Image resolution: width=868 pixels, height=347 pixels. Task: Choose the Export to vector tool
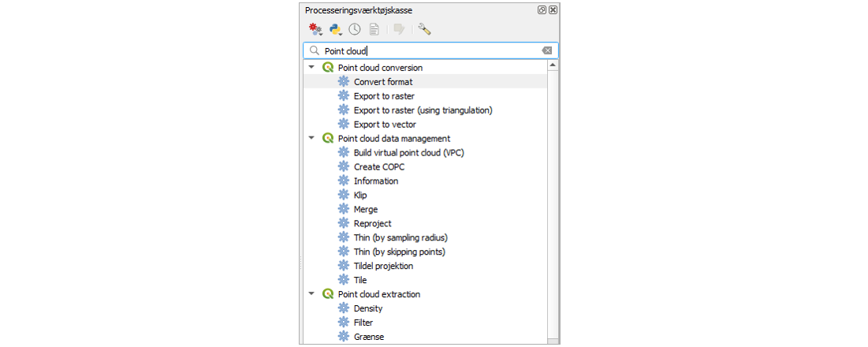(385, 125)
